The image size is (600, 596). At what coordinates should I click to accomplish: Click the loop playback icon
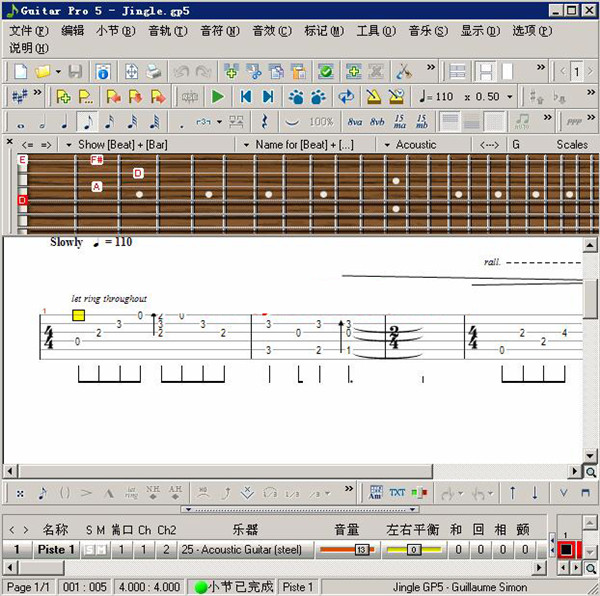pyautogui.click(x=346, y=97)
